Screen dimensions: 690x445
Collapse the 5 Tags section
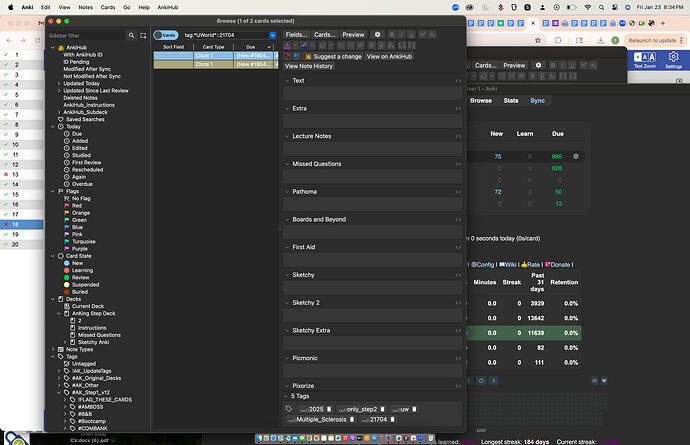coord(286,396)
